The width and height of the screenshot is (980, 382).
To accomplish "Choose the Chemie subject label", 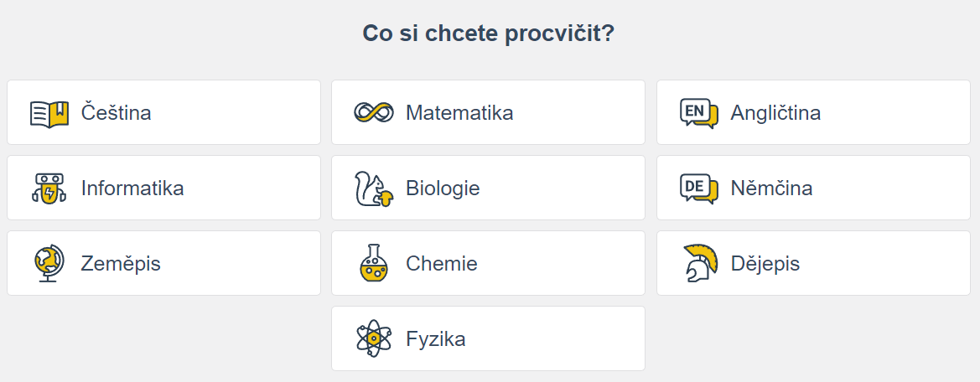I will click(x=442, y=263).
